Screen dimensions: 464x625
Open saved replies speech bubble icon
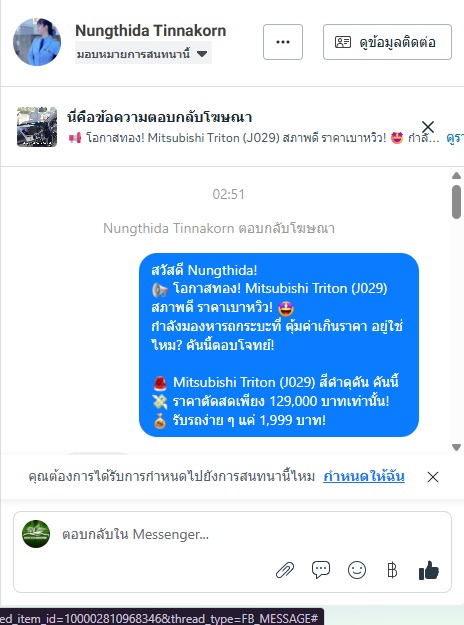tap(321, 570)
